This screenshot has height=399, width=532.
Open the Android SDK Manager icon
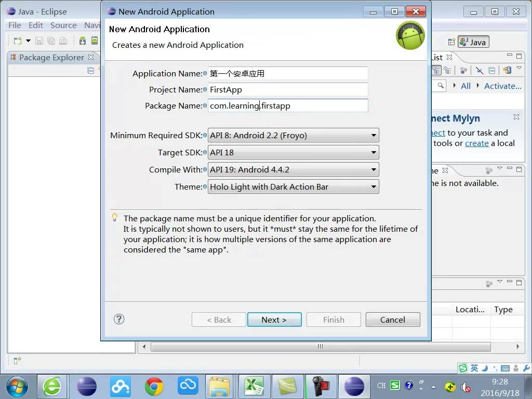pos(83,41)
